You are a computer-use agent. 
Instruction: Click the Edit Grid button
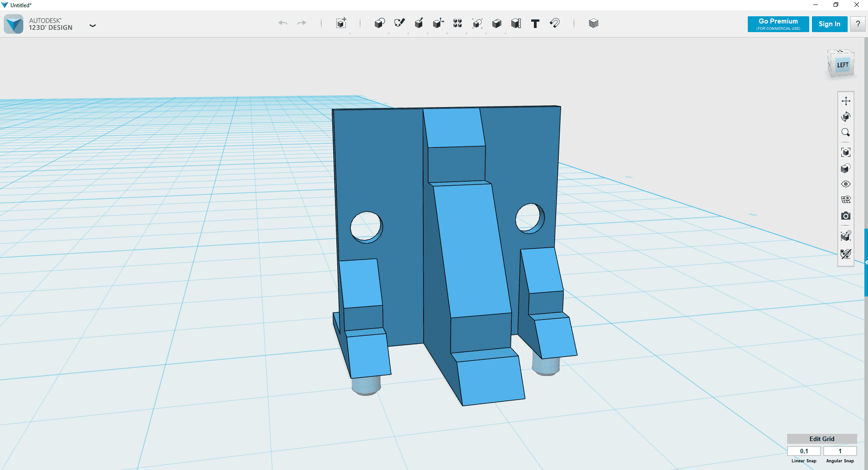click(822, 439)
